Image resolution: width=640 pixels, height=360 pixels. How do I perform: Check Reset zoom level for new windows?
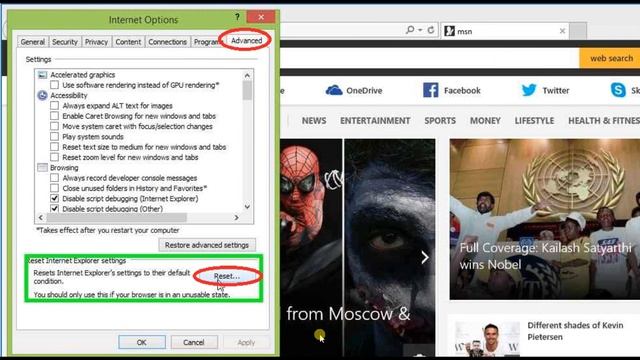[54, 157]
